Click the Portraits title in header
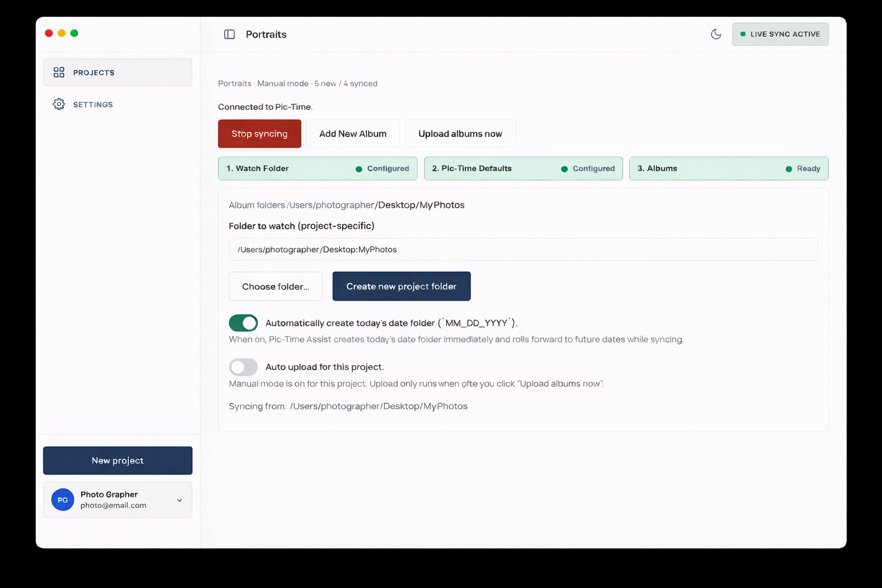This screenshot has width=882, height=588. [x=266, y=34]
